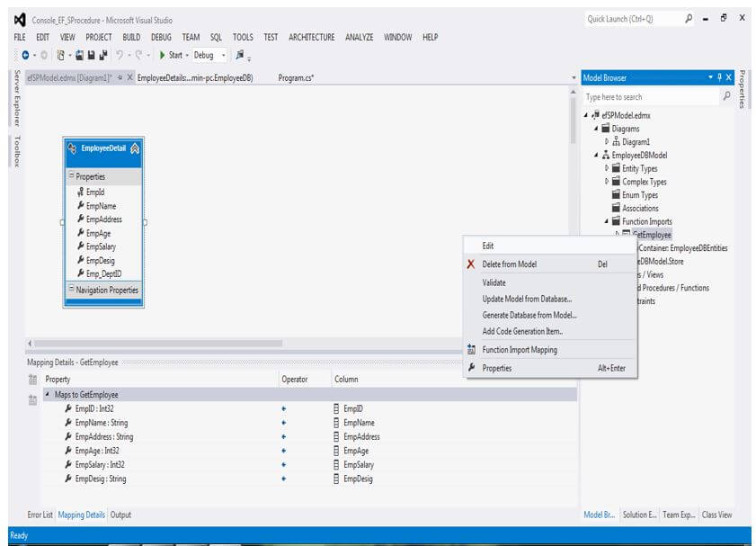Collapse the Properties section of EmployeeDetail
This screenshot has width=756, height=546.
pos(72,177)
